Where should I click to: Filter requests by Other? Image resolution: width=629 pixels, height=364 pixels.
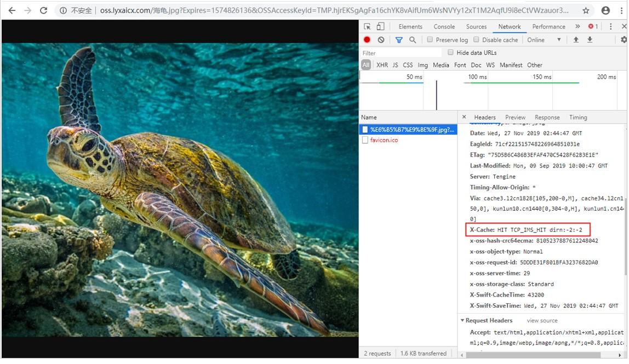535,65
